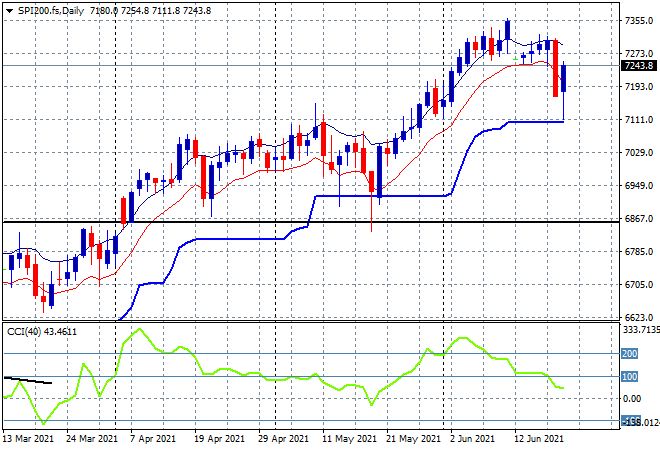The image size is (660, 450).
Task: Click the current price label 7243.8
Action: (x=639, y=66)
